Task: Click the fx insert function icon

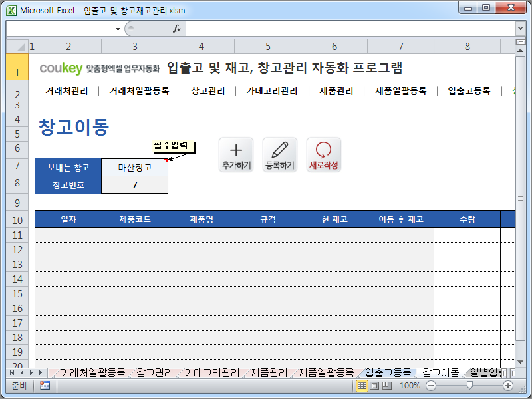Action: click(x=177, y=29)
